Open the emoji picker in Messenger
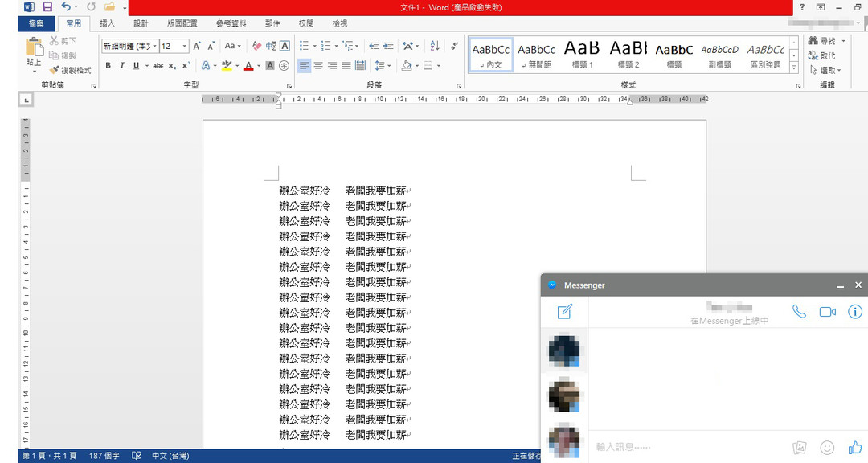 click(827, 448)
